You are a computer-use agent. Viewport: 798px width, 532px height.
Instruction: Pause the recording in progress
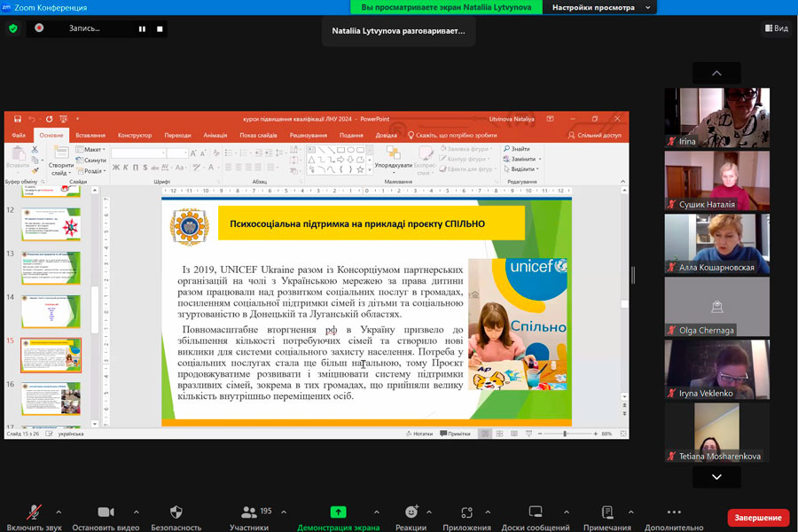[x=141, y=28]
